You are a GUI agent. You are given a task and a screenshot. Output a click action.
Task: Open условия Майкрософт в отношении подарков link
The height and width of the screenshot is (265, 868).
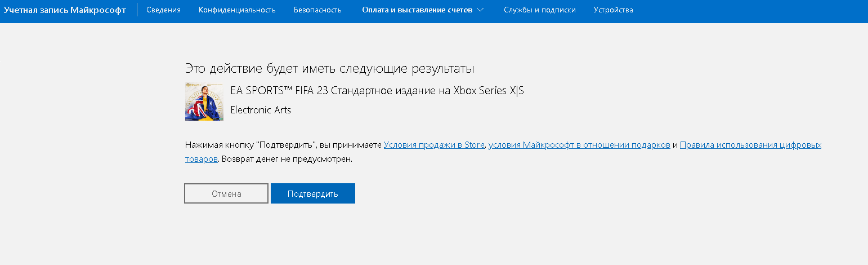pyautogui.click(x=579, y=145)
